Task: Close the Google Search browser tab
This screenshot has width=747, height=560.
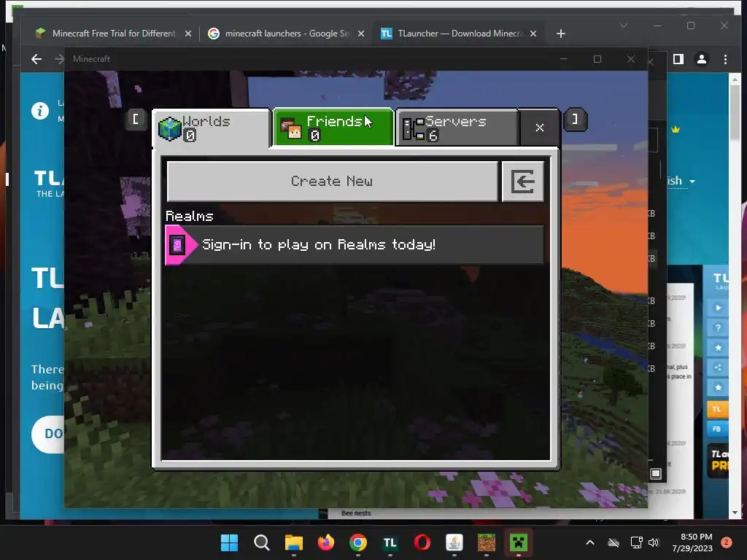Action: click(x=361, y=34)
